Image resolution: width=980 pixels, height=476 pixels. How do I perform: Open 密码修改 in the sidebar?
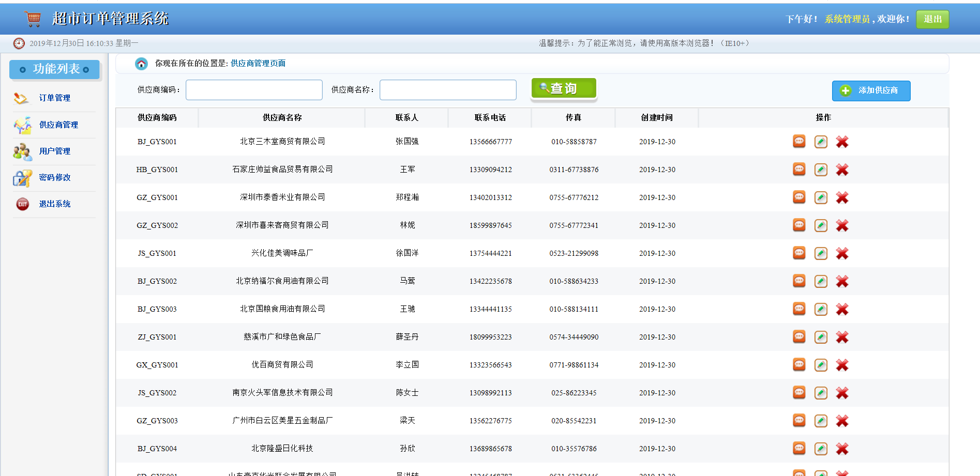54,177
